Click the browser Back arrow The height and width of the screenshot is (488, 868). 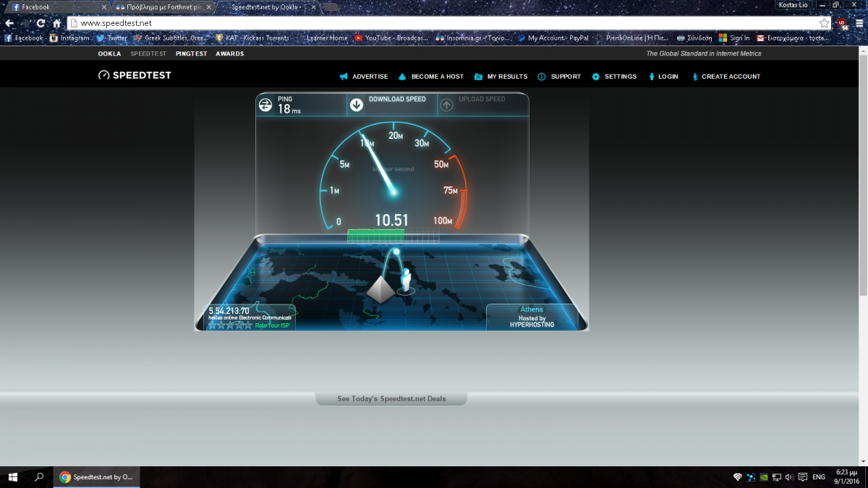pos(9,23)
